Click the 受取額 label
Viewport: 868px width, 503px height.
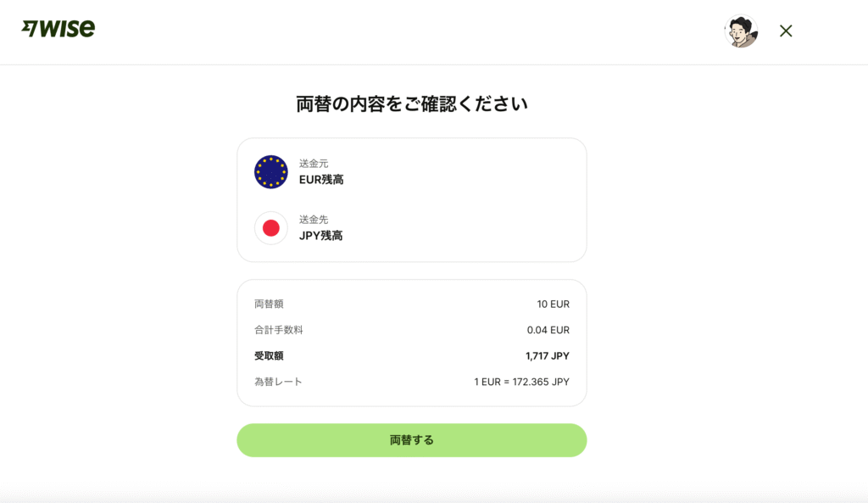(x=269, y=356)
